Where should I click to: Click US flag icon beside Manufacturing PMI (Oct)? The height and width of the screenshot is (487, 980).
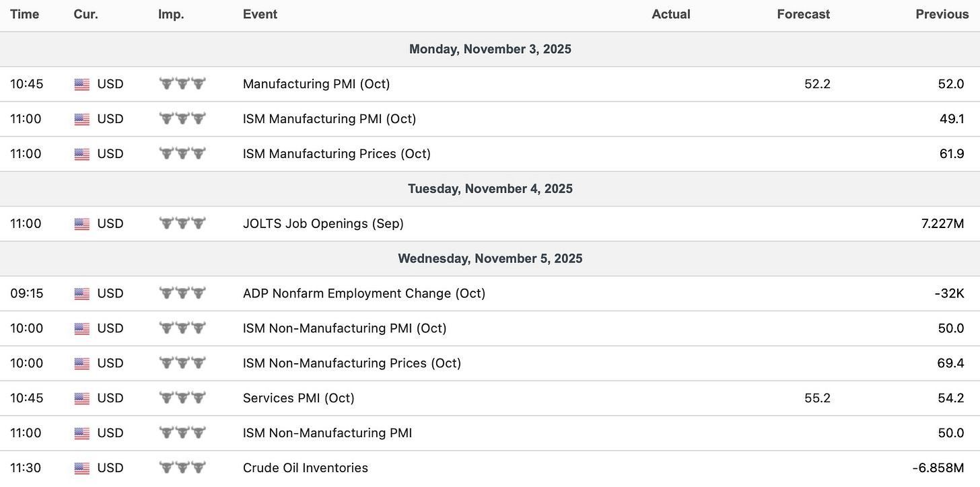pyautogui.click(x=81, y=84)
